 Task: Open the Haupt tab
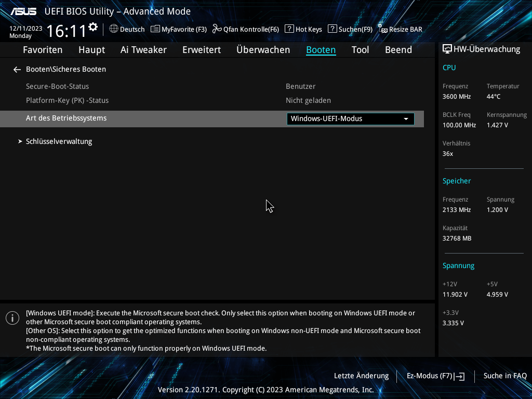coord(91,50)
